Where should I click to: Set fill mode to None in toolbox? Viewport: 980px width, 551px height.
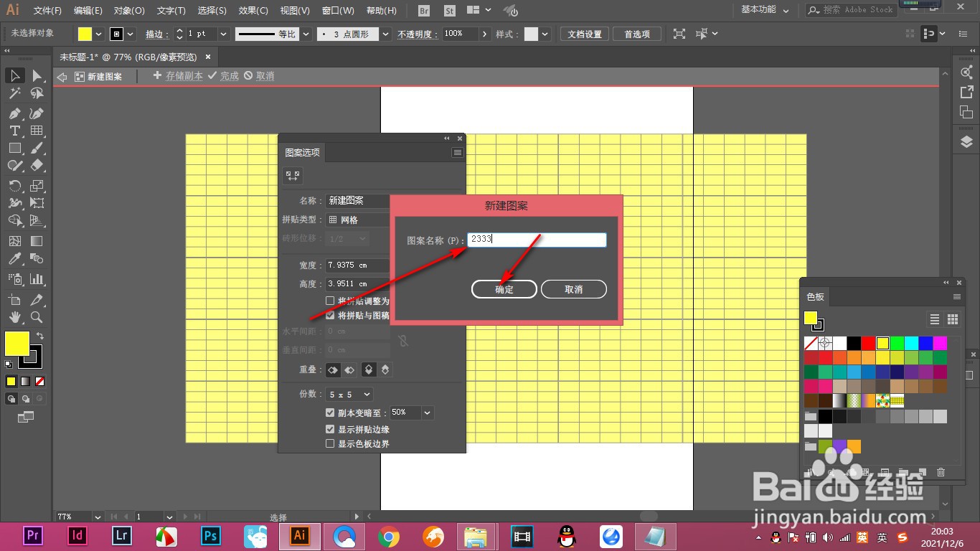39,381
